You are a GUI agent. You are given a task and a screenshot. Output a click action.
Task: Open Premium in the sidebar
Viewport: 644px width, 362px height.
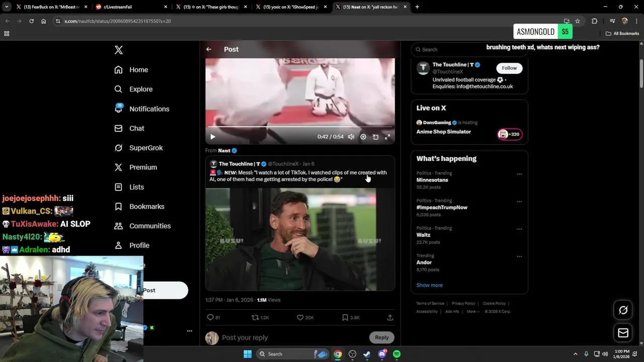(136, 167)
